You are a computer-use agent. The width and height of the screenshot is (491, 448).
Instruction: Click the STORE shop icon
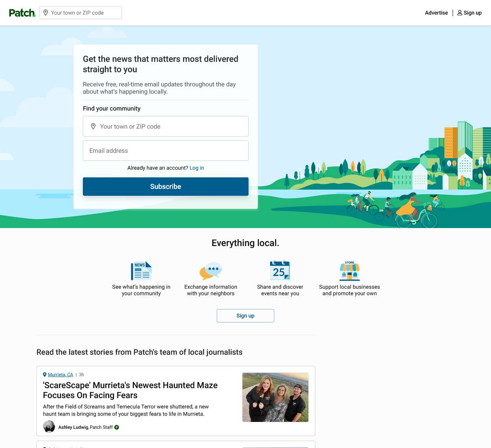tap(349, 271)
